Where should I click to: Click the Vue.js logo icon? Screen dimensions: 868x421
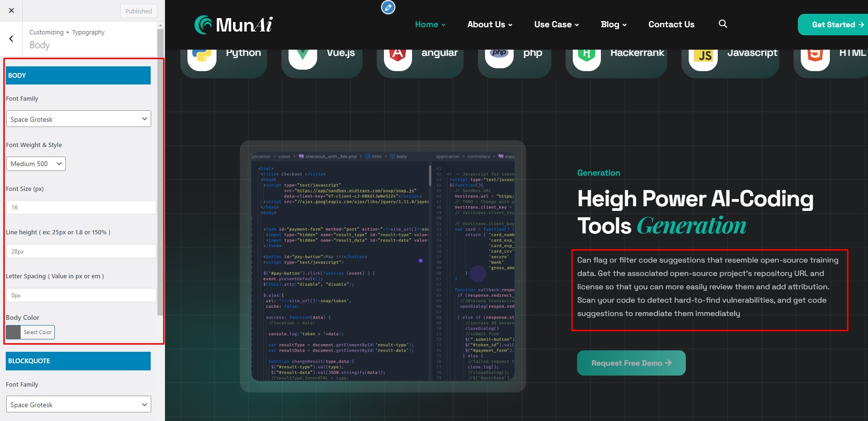point(303,57)
